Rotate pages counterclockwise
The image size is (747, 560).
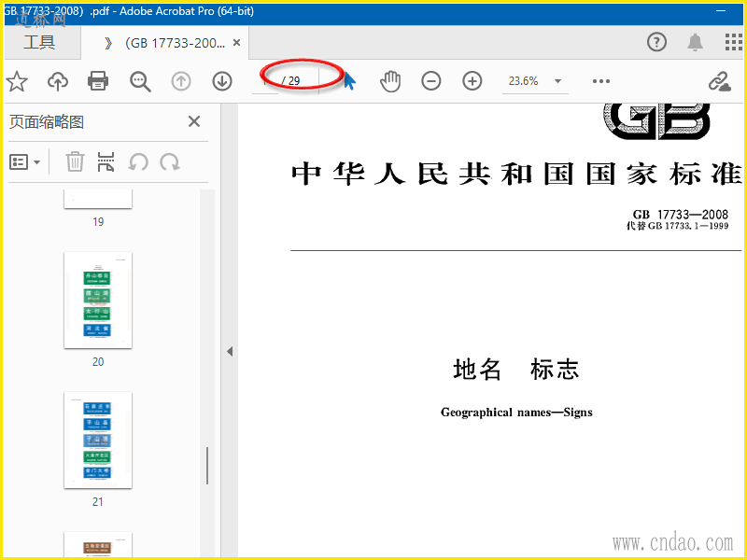click(138, 162)
